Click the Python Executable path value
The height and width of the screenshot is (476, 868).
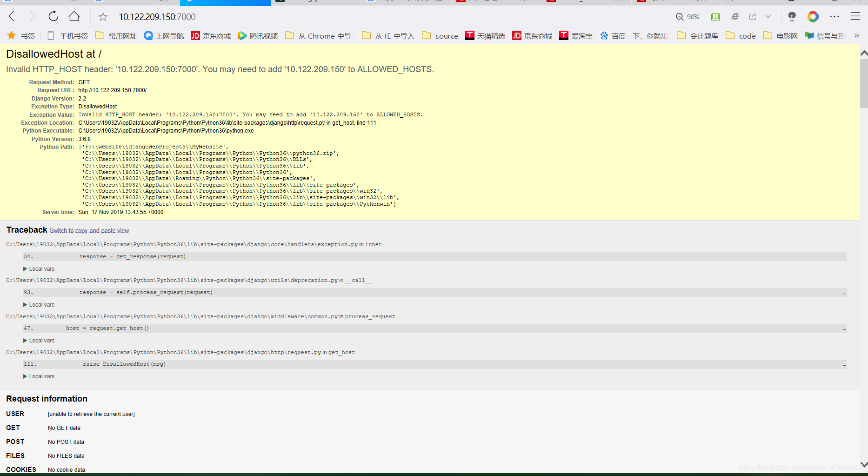point(166,131)
